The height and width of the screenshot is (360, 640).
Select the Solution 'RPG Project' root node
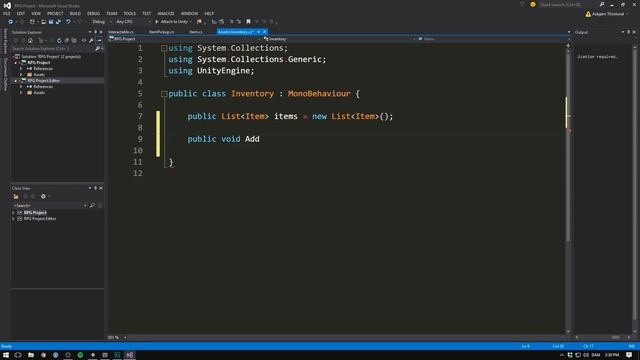(51, 57)
